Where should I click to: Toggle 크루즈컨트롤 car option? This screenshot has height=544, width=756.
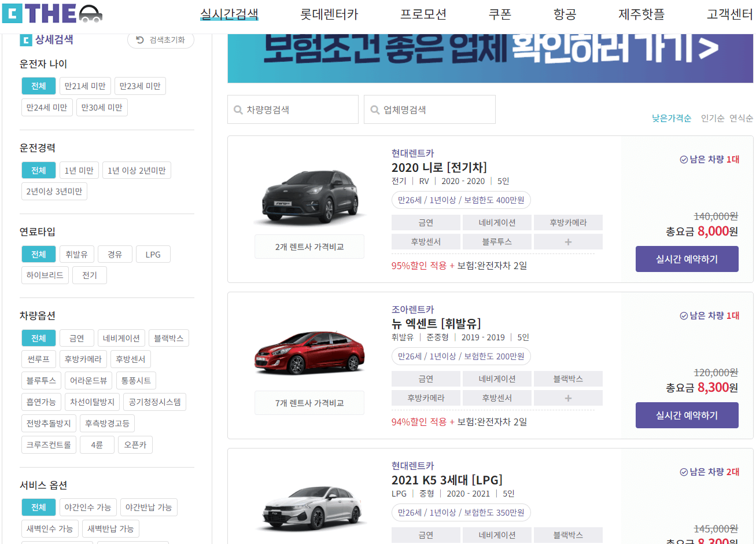point(49,445)
